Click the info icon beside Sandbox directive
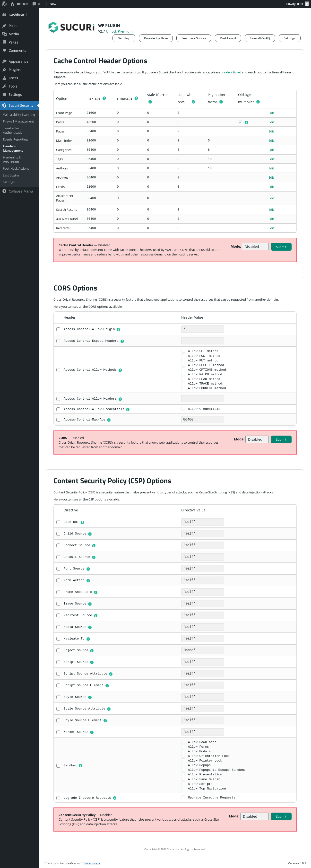Viewport: 311px width, 868px height. [x=80, y=766]
